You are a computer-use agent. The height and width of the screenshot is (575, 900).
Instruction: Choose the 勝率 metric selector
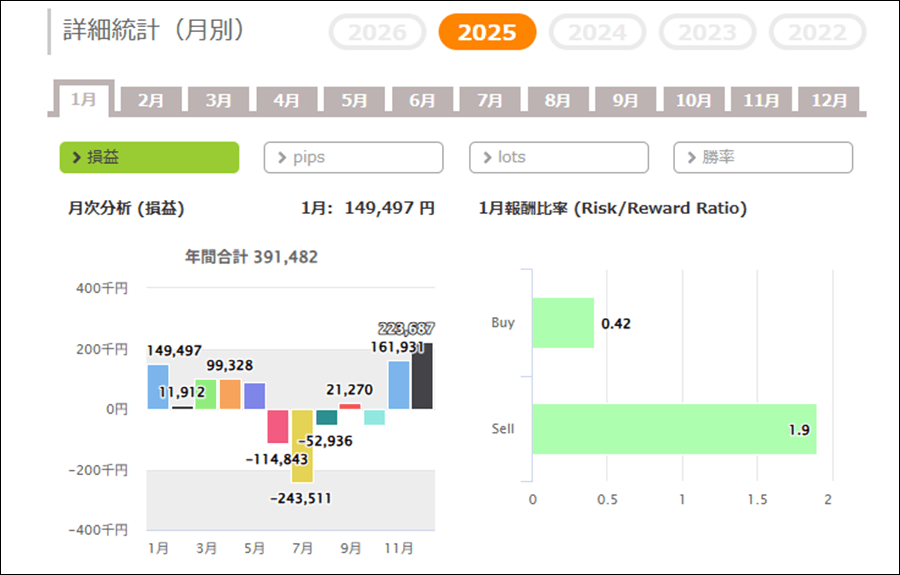pos(763,157)
